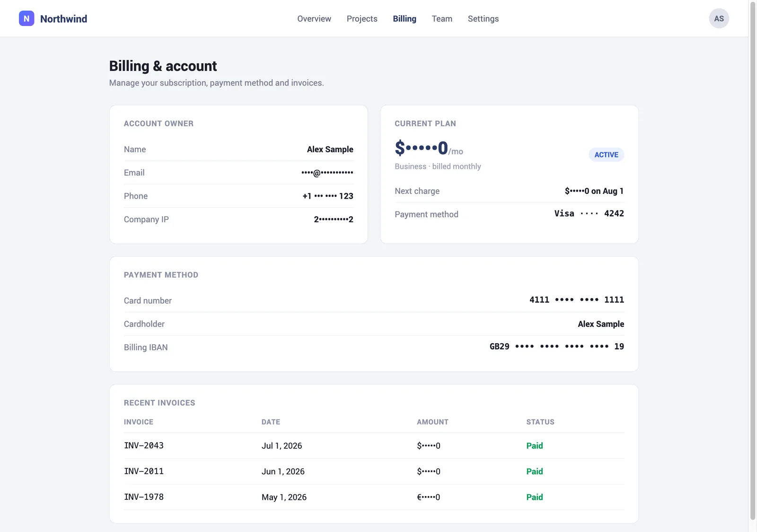Click the Card number label
The image size is (757, 532).
(x=148, y=301)
